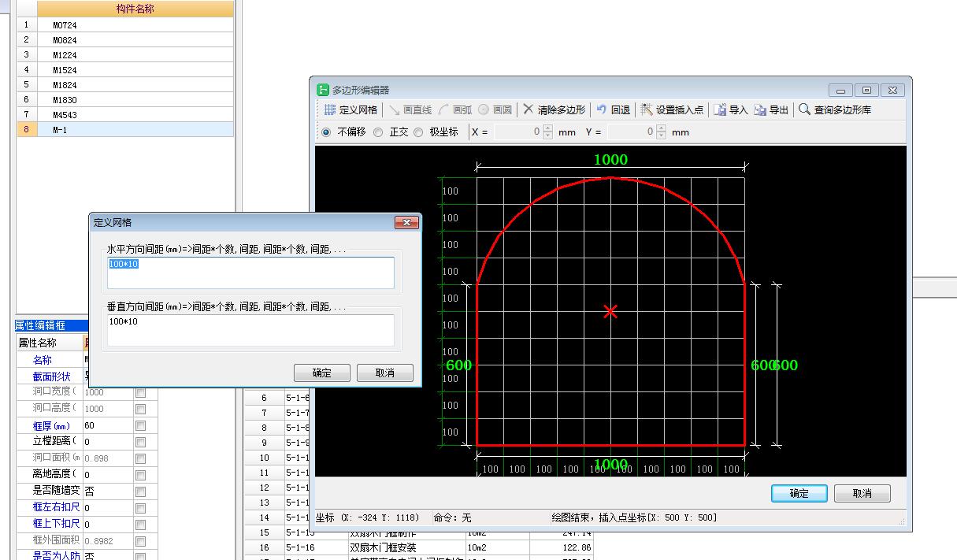Select component row M1830
Viewport: 957px width, 560px height.
point(126,100)
